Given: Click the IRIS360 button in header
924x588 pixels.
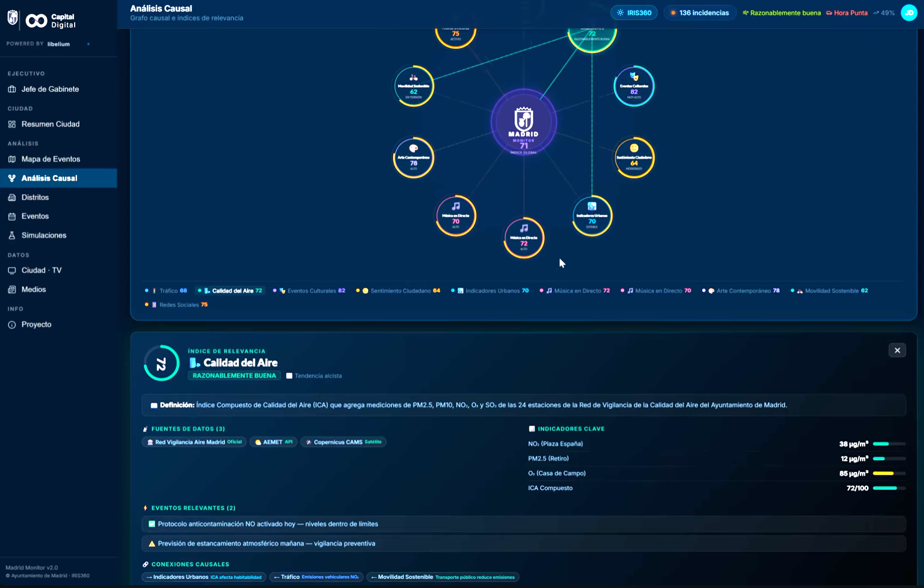Looking at the screenshot, I should (x=634, y=13).
